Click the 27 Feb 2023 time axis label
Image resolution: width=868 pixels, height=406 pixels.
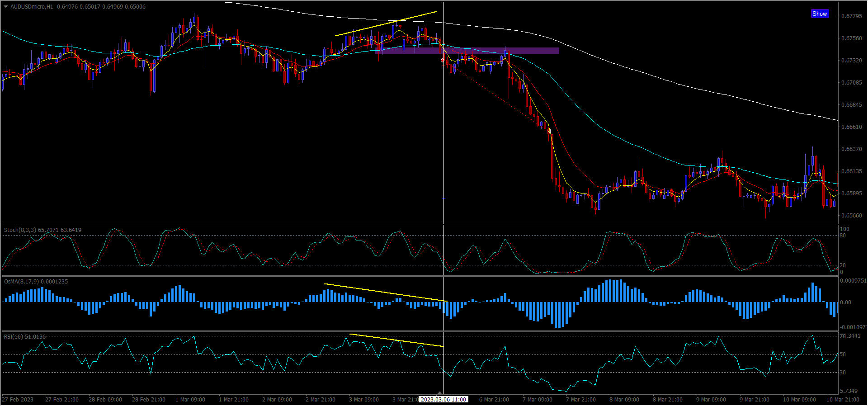tap(18, 400)
